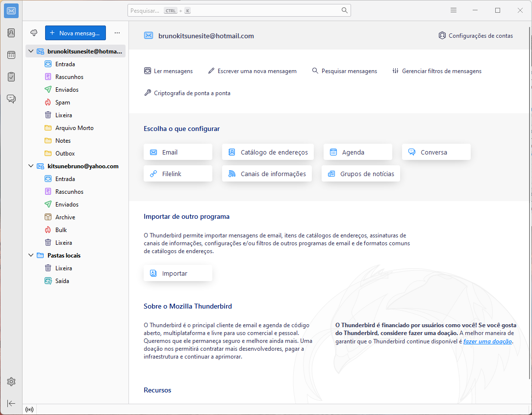532x415 pixels.
Task: Collapse the kitsunebruno@yahoo.com account tree
Action: pos(31,166)
